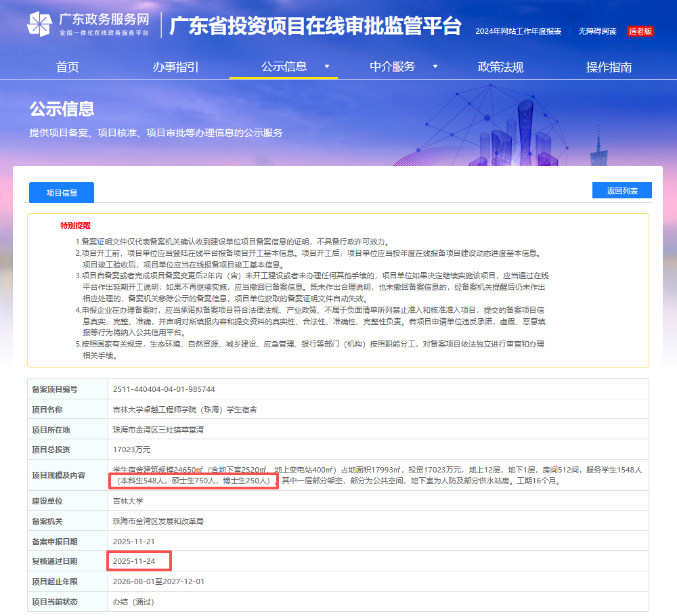The width and height of the screenshot is (677, 616).
Task: Click status value 办结（通过）
Action: click(x=133, y=602)
